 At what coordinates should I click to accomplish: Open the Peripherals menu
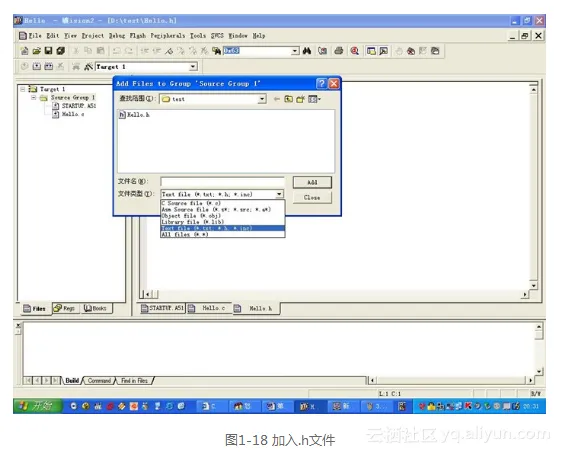tap(168, 35)
